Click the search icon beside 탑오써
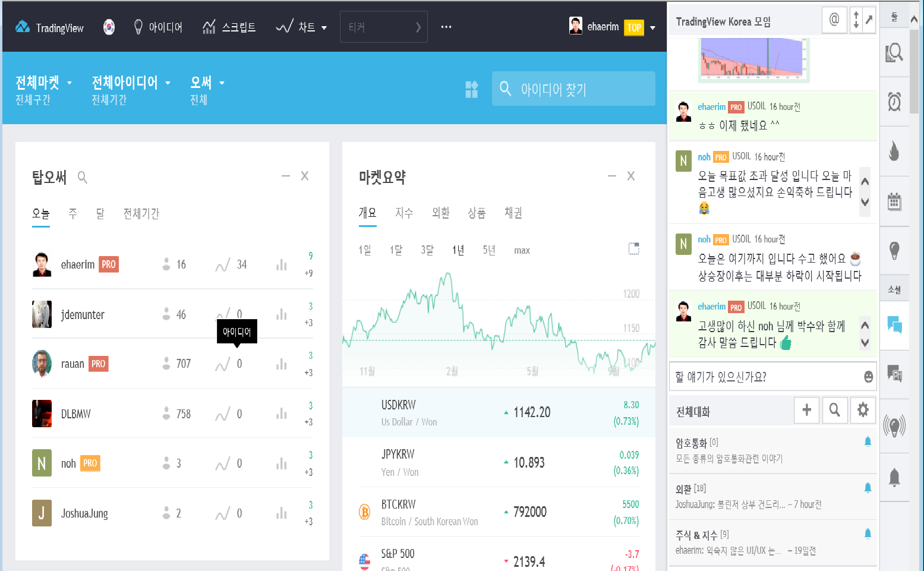 83,177
